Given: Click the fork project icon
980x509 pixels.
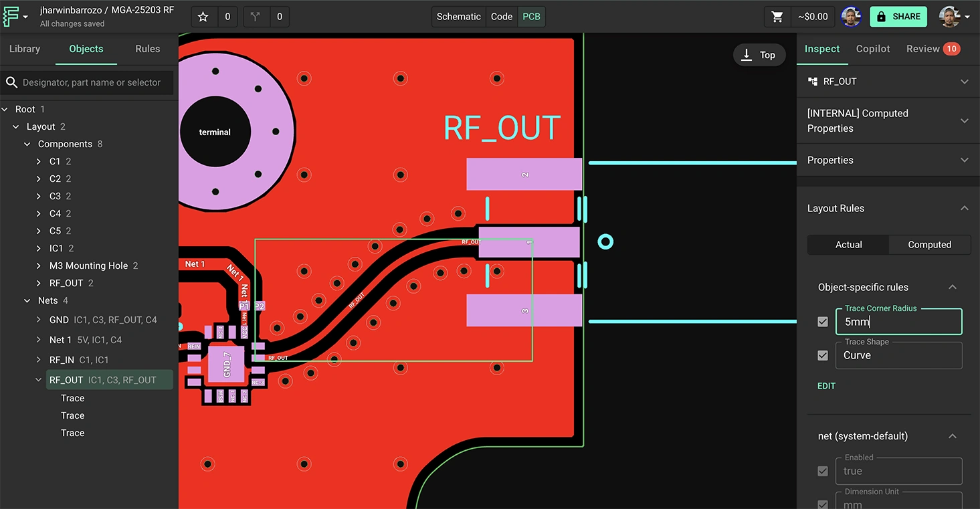Looking at the screenshot, I should (x=255, y=17).
